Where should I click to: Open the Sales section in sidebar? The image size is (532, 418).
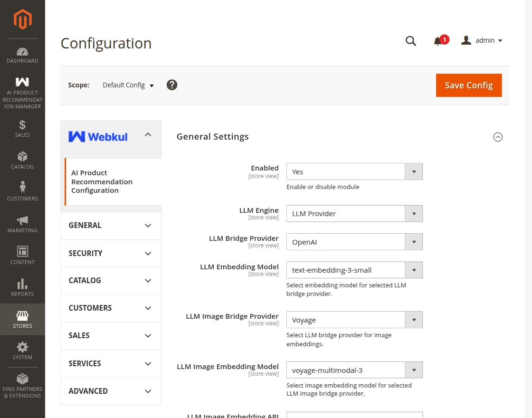(22, 128)
